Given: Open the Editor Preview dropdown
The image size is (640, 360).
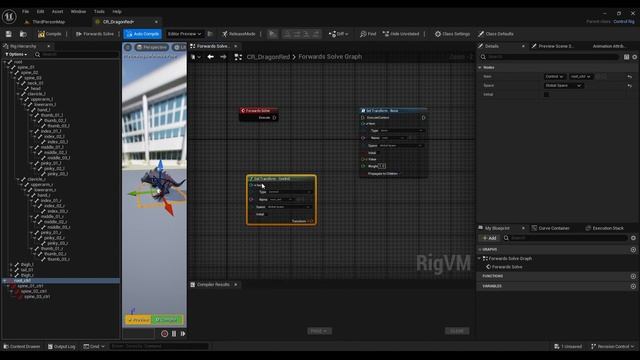Looking at the screenshot, I should [x=184, y=34].
